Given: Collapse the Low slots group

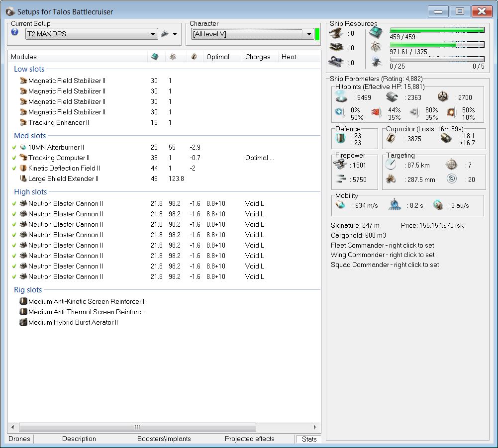Looking at the screenshot, I should (29, 69).
